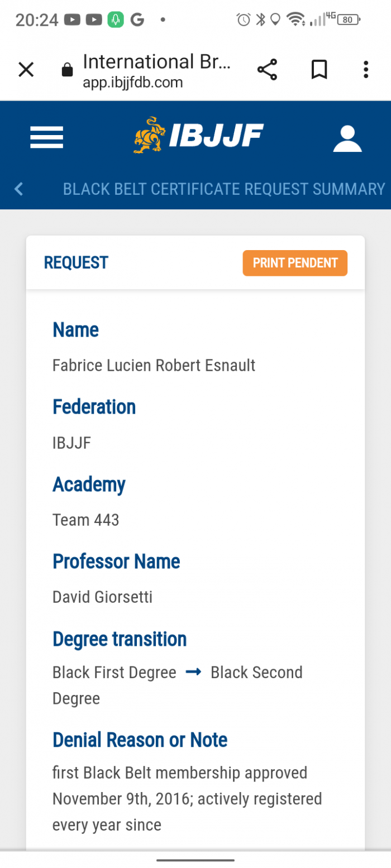Tap the padlock site security icon
This screenshot has height=868, width=391.
[x=67, y=70]
